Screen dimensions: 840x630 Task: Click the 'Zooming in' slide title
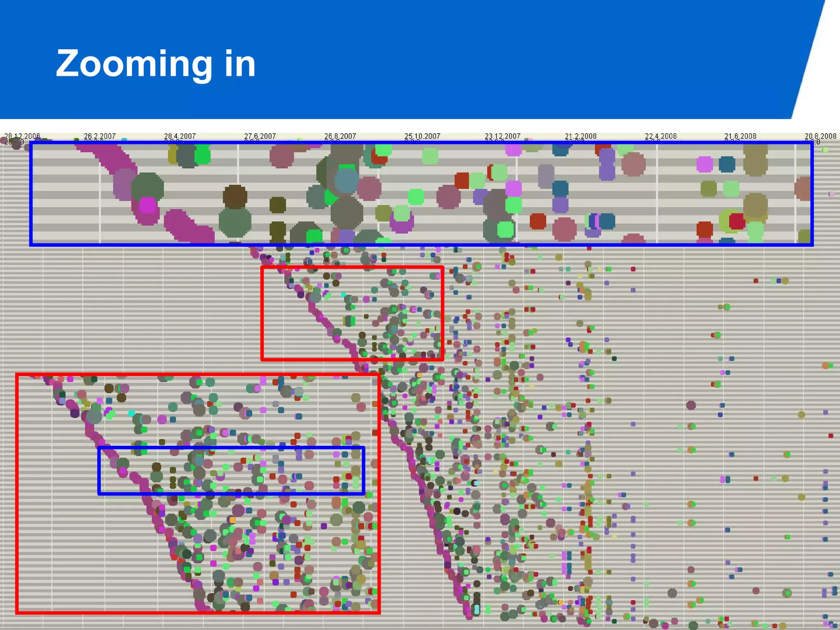pos(155,64)
